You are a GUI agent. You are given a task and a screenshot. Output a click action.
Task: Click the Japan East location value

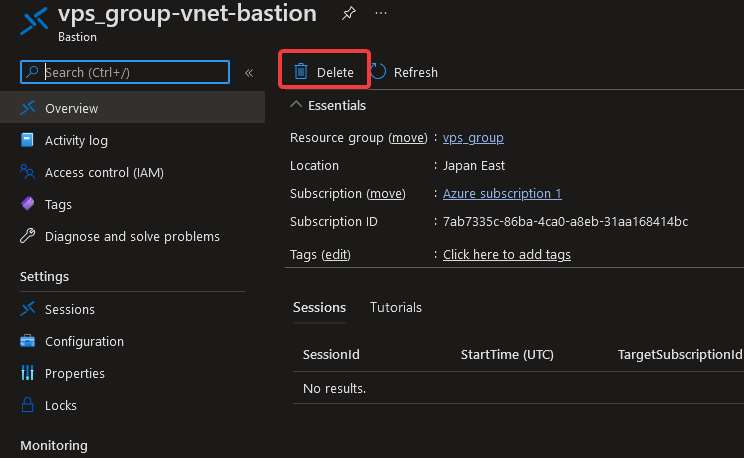[x=474, y=166]
